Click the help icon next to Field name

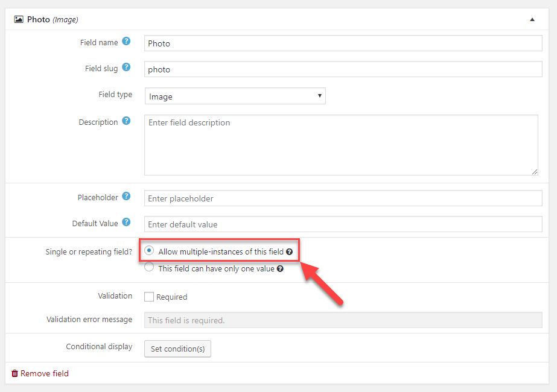coord(126,41)
